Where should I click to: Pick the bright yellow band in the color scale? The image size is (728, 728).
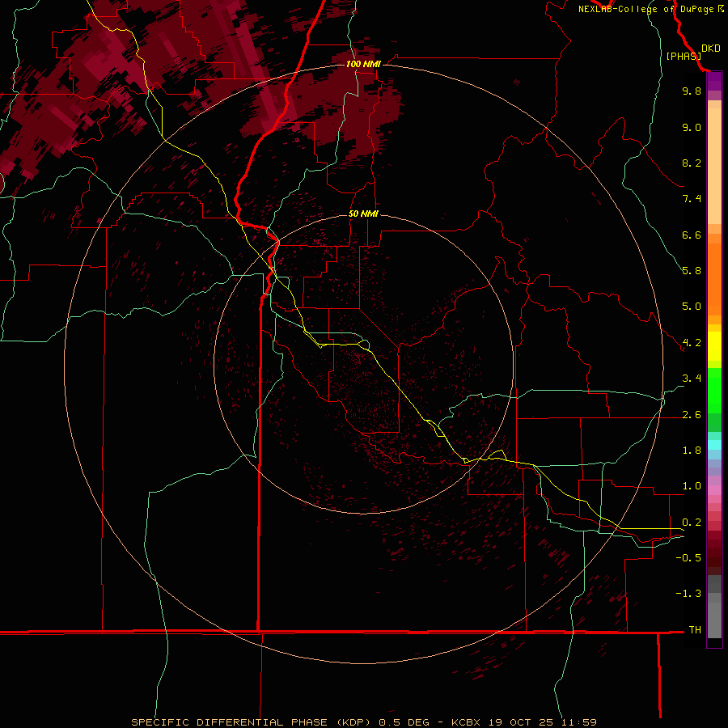point(714,346)
